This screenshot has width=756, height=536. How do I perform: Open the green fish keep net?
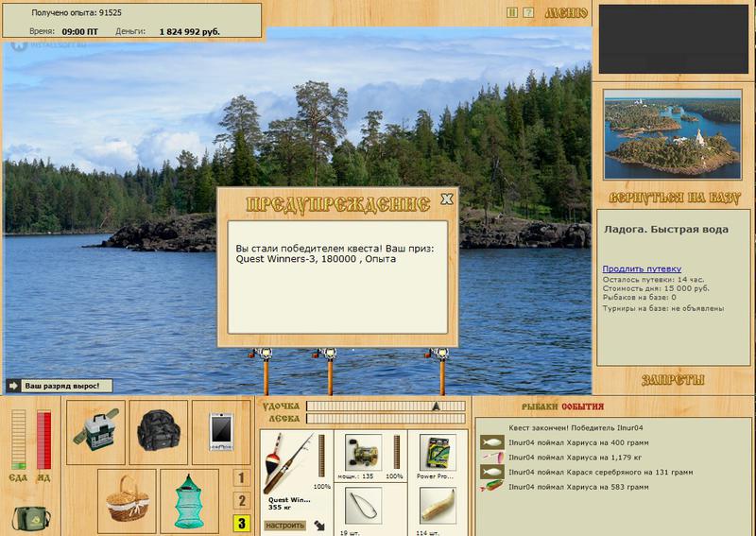(x=189, y=498)
